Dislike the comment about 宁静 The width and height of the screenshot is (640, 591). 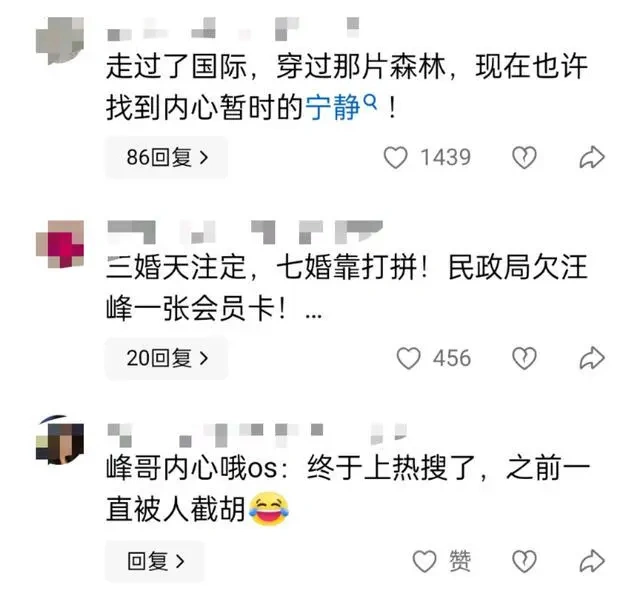click(524, 158)
